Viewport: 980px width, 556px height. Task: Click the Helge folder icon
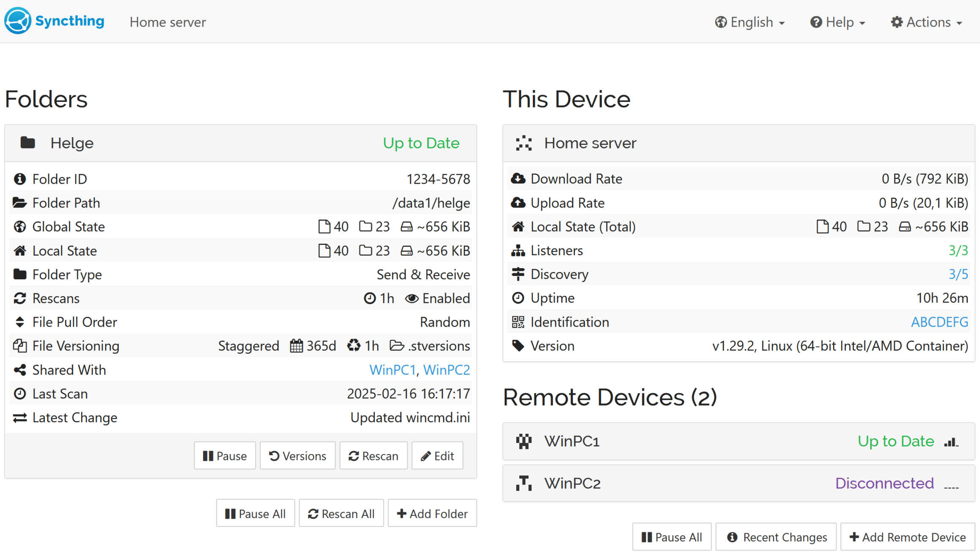click(x=28, y=143)
